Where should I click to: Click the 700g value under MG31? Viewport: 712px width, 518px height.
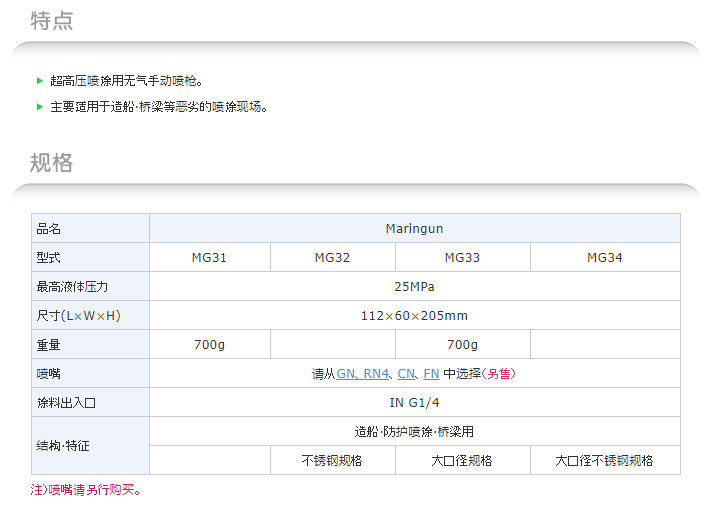[210, 345]
